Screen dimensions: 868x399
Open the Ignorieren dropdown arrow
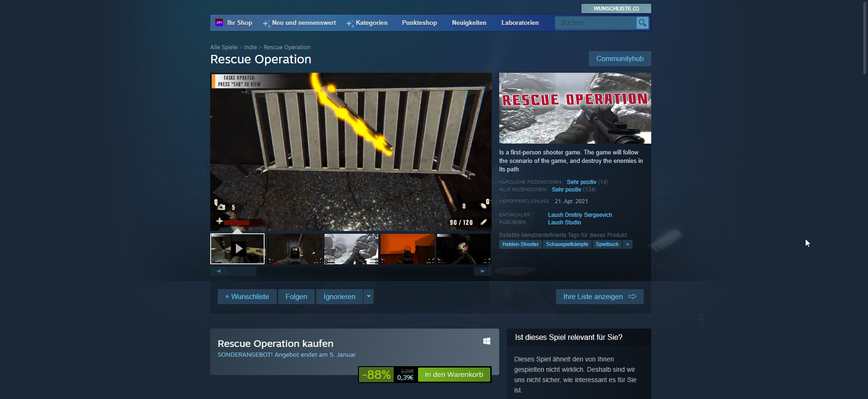[x=369, y=297]
